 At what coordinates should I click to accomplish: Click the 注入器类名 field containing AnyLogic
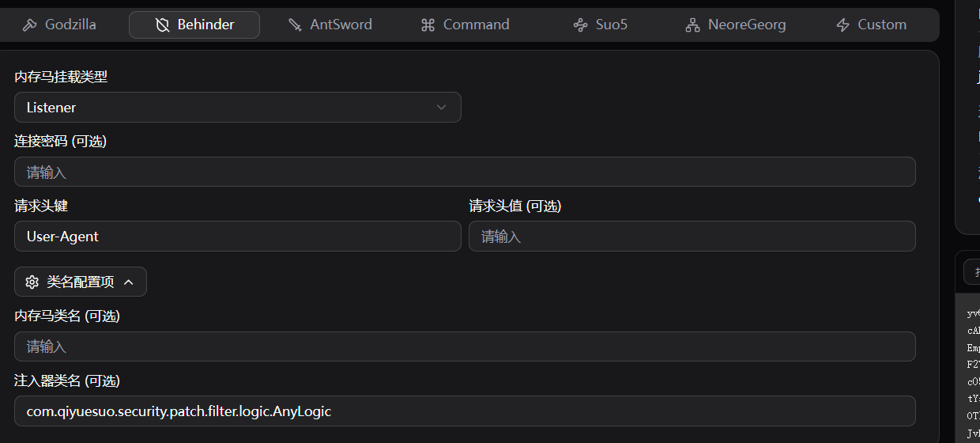465,411
